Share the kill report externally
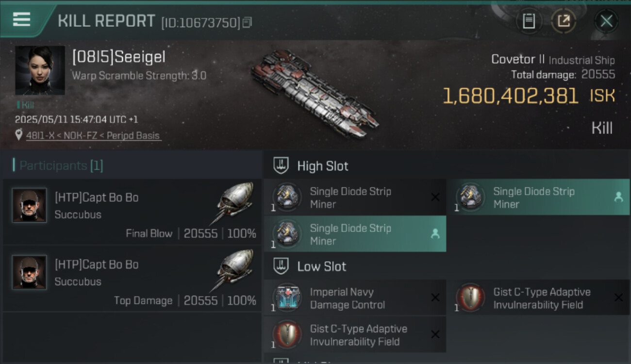The height and width of the screenshot is (364, 631). tap(564, 21)
